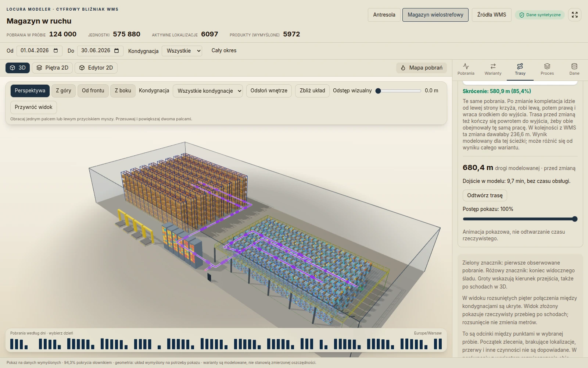Click Zbliż układ button

click(312, 91)
